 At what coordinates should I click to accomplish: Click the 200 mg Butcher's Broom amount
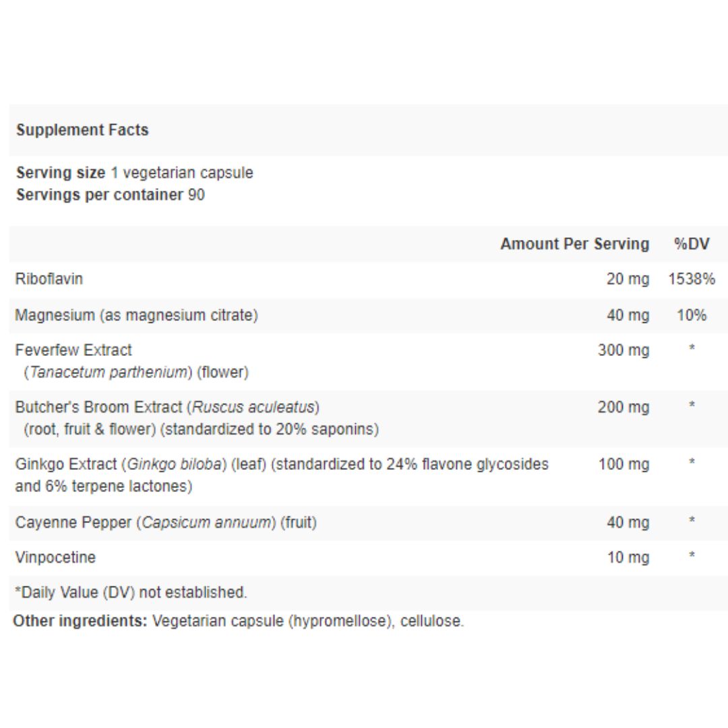click(x=624, y=407)
